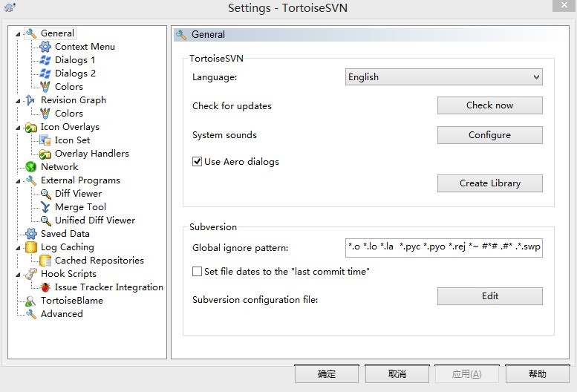Close the Settings window

(564, 5)
